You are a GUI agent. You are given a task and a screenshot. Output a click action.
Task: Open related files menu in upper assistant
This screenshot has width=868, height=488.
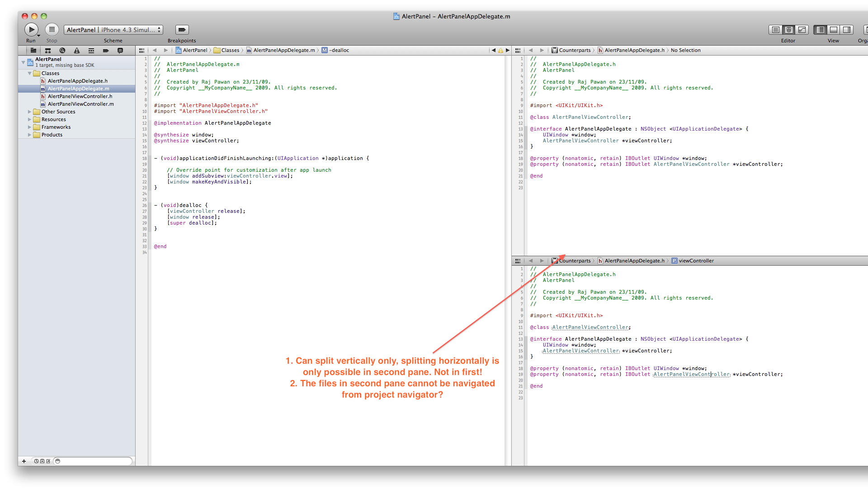pos(518,50)
